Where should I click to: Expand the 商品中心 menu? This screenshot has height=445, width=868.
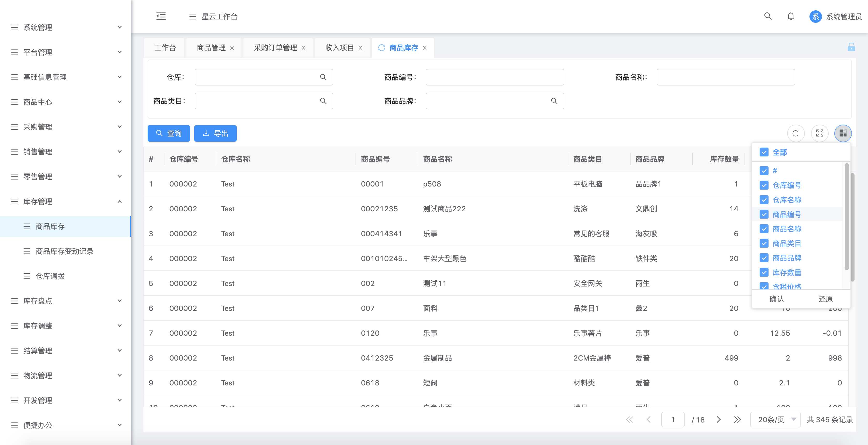65,102
